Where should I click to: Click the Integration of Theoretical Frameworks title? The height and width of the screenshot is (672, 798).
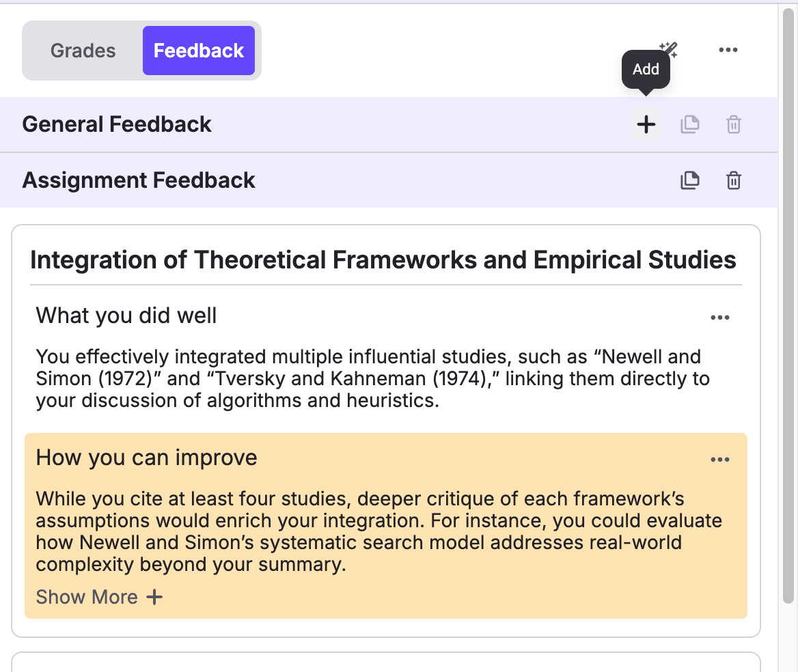tap(383, 260)
